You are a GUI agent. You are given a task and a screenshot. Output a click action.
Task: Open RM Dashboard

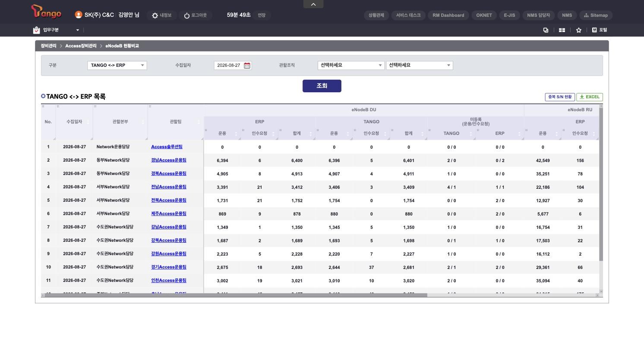click(x=448, y=16)
